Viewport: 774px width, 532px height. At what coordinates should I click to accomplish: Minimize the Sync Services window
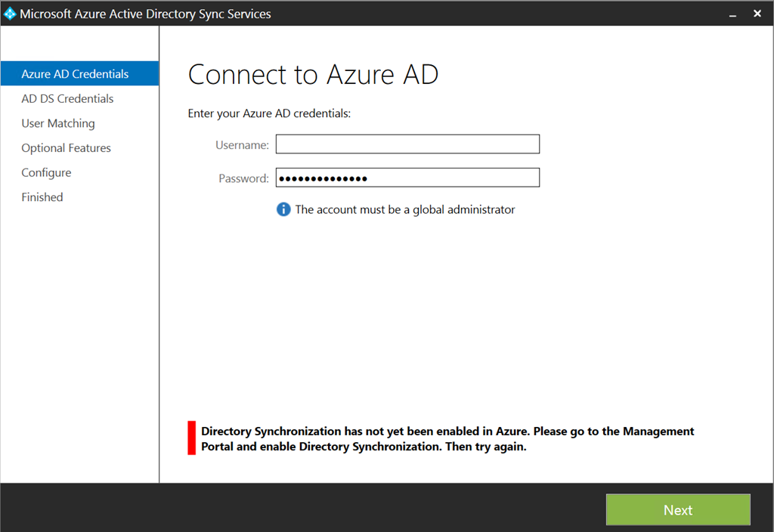click(x=732, y=14)
